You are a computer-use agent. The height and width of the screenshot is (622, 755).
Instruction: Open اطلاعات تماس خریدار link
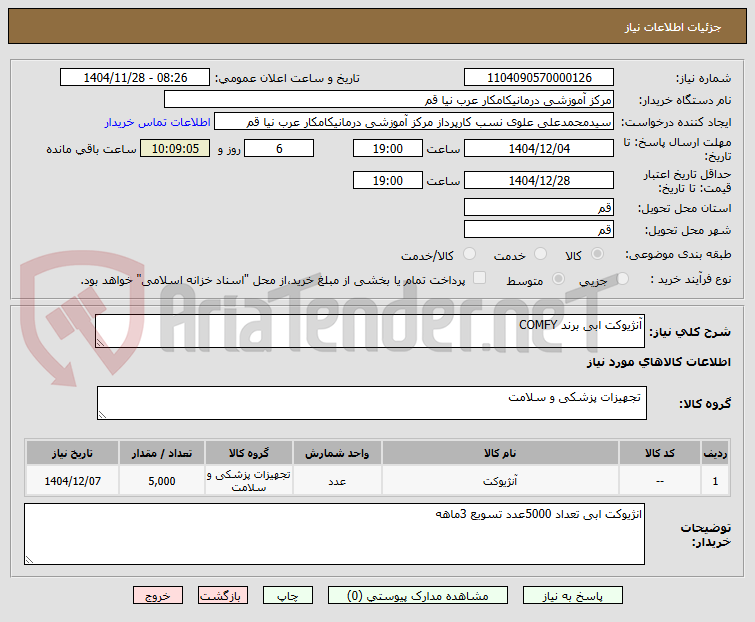pos(157,122)
